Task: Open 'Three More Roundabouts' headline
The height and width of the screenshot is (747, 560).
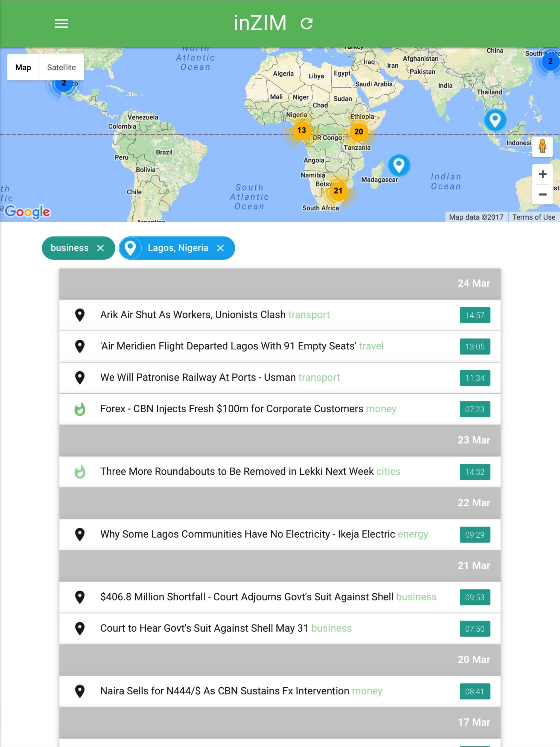Action: (x=237, y=471)
